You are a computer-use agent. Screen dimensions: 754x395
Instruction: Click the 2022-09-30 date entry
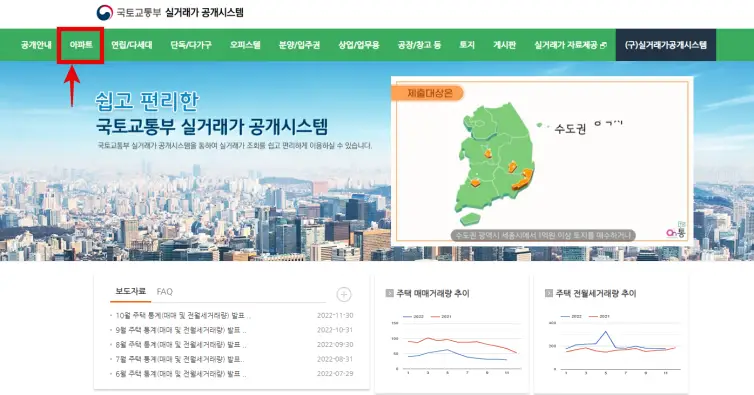tap(335, 344)
